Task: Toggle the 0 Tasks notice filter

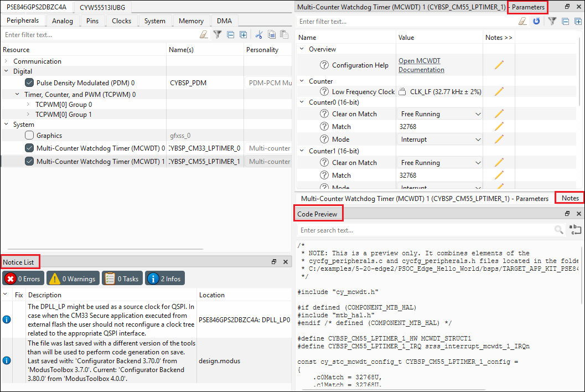Action: coord(122,278)
